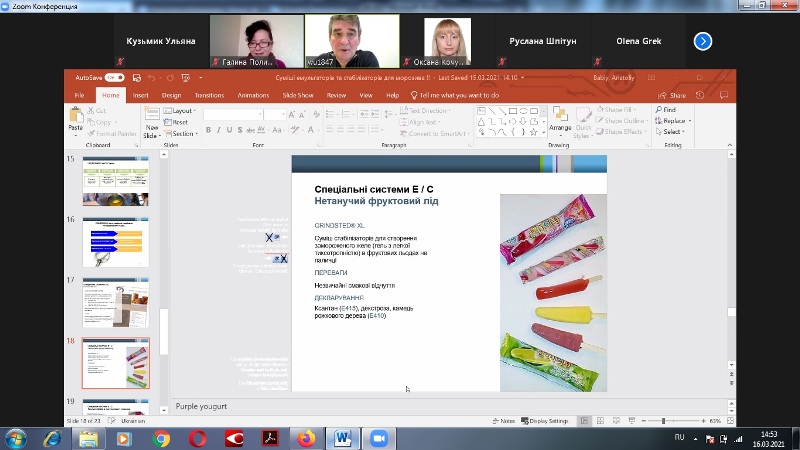Click the Find button
Image resolution: width=800 pixels, height=450 pixels.
coord(666,110)
